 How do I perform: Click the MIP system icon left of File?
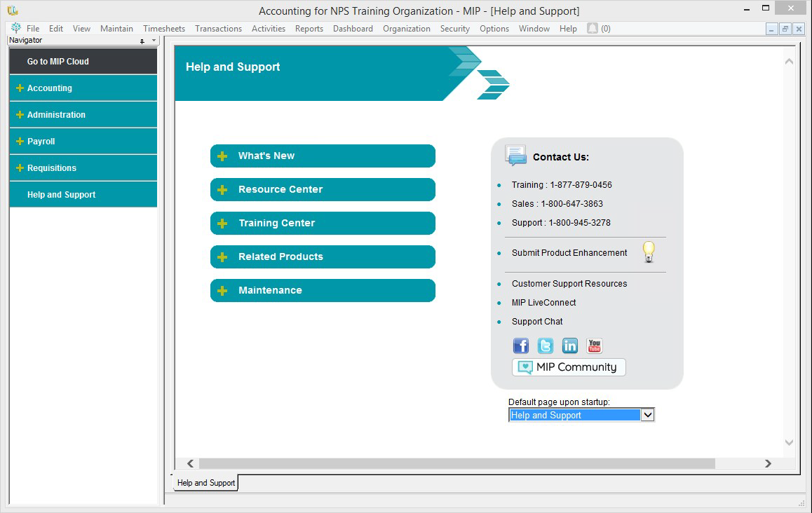(16, 28)
